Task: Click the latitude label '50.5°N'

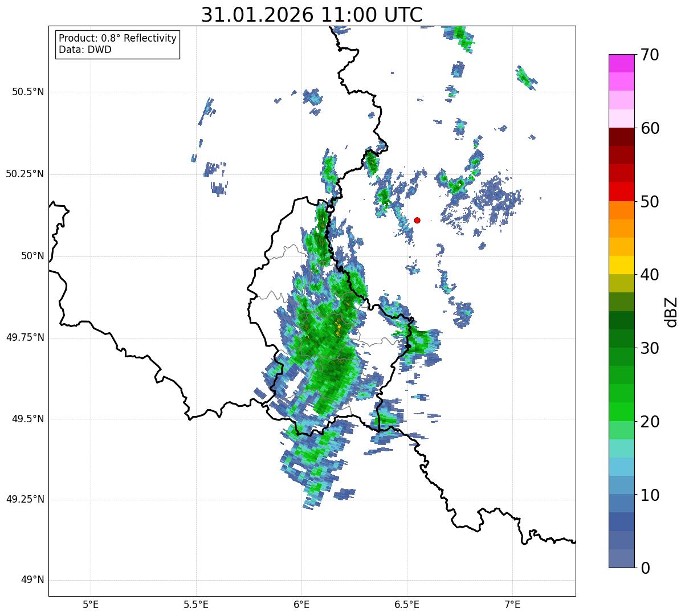Action: click(28, 92)
